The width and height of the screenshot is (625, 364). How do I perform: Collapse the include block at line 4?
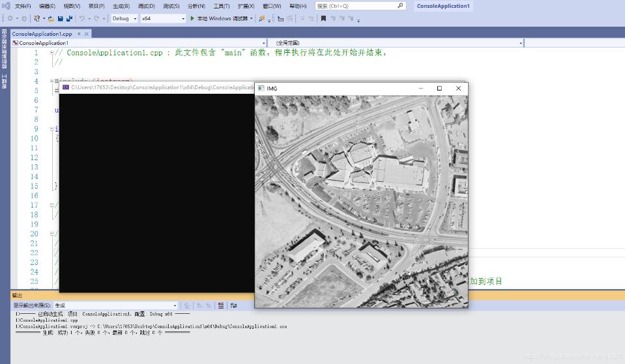click(52, 81)
